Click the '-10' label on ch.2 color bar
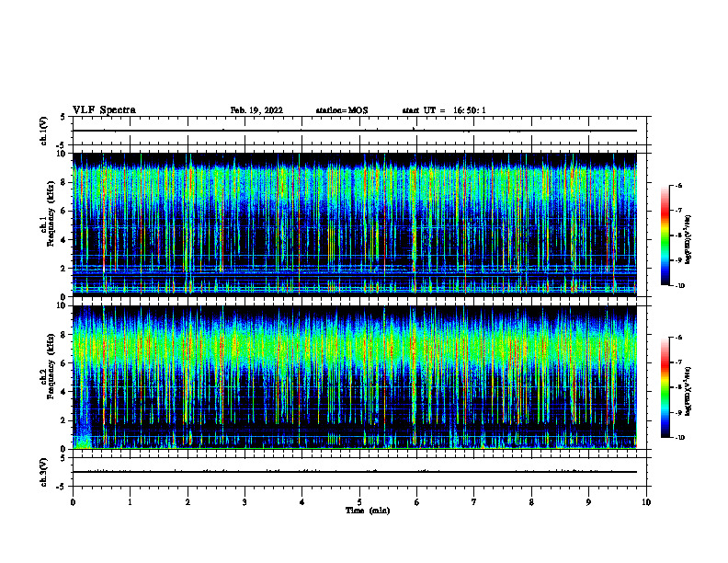The height and width of the screenshot is (563, 728). tap(679, 438)
